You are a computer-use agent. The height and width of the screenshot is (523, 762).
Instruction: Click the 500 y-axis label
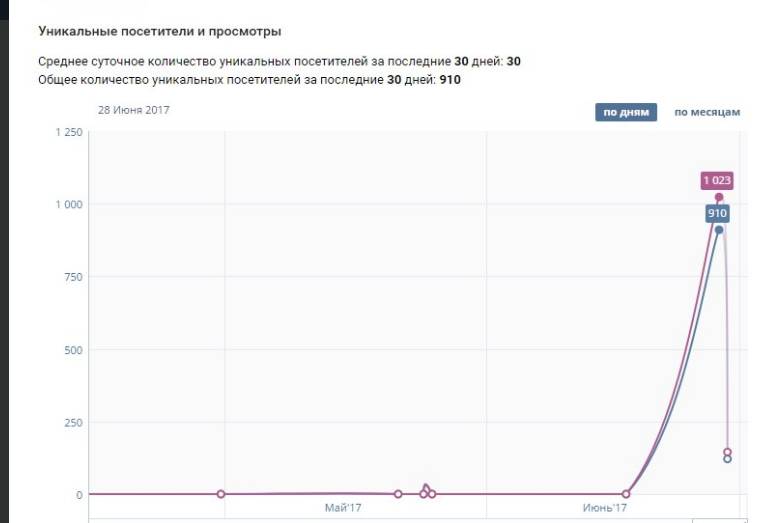[72, 350]
